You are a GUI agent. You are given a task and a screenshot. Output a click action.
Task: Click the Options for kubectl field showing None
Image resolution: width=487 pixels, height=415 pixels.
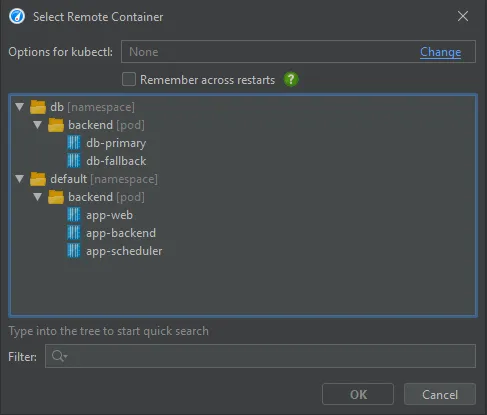298,52
